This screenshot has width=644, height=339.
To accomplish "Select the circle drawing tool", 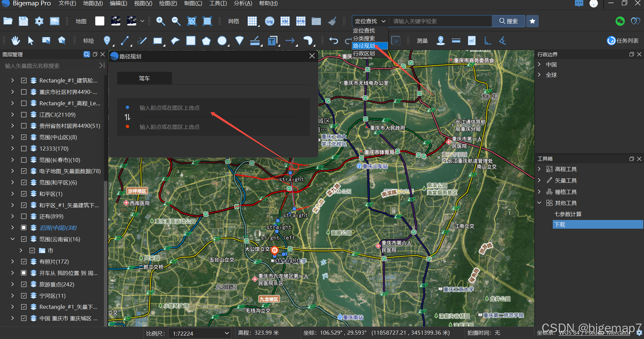I will click(x=222, y=41).
